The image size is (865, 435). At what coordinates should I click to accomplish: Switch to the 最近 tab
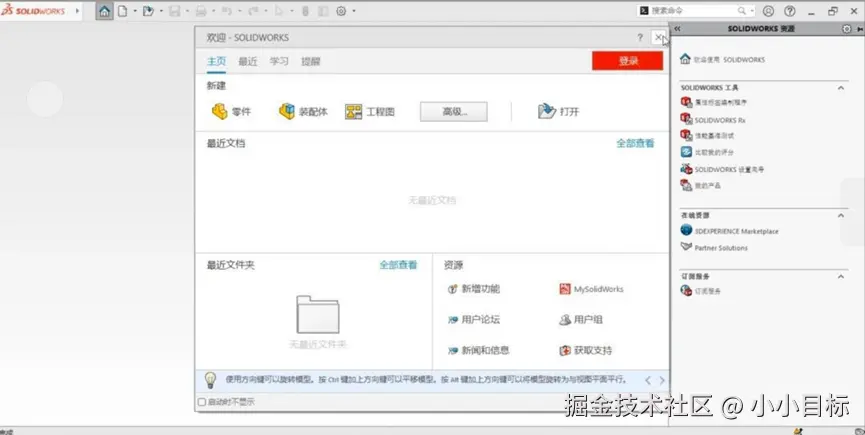pyautogui.click(x=248, y=61)
